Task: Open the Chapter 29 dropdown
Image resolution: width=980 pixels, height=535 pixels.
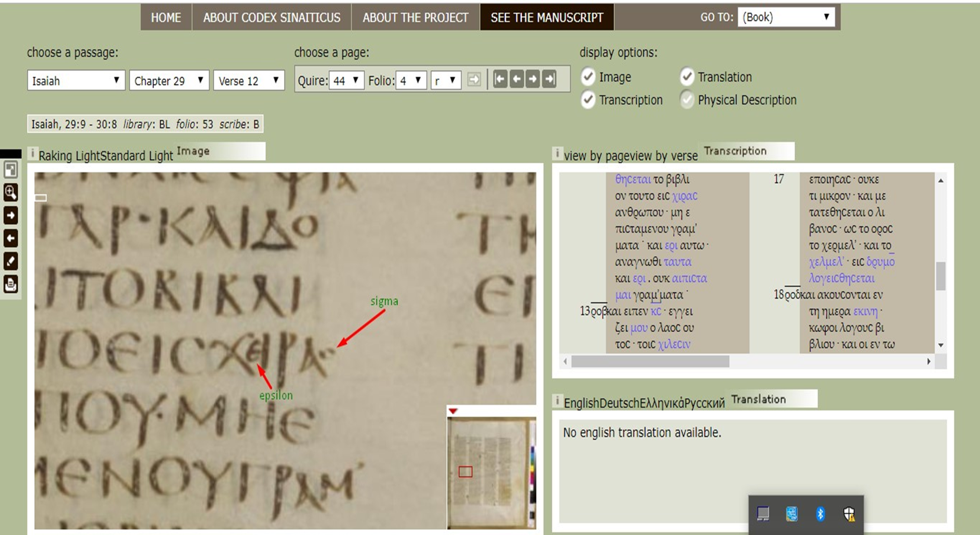Action: coord(169,80)
